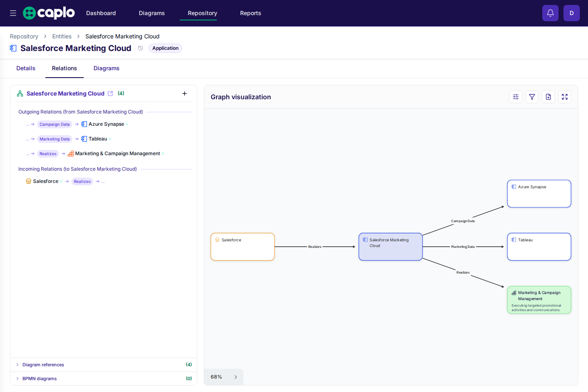Click the capability icon beside Marketing & Campaign Management
Image resolution: width=588 pixels, height=392 pixels.
pos(71,154)
